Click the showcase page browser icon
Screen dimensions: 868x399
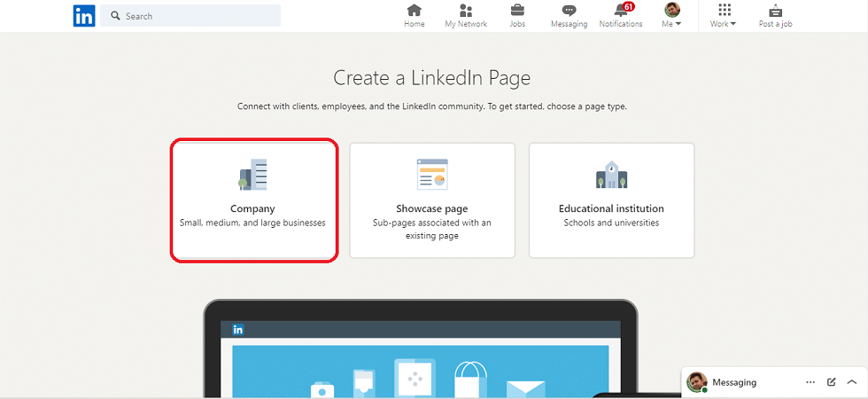pyautogui.click(x=432, y=175)
